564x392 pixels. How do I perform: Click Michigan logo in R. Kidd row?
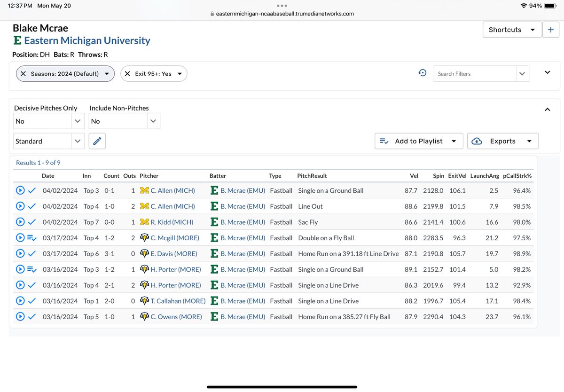coord(144,222)
